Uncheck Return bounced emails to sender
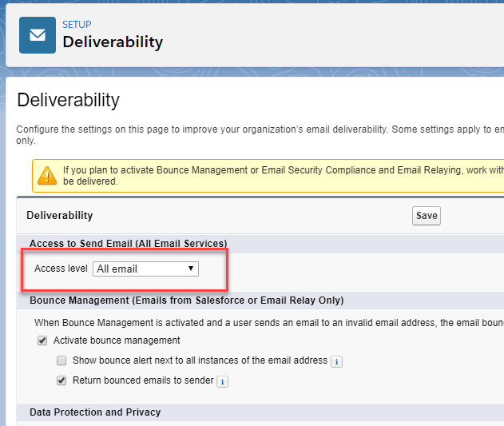The width and height of the screenshot is (504, 426). pyautogui.click(x=62, y=380)
